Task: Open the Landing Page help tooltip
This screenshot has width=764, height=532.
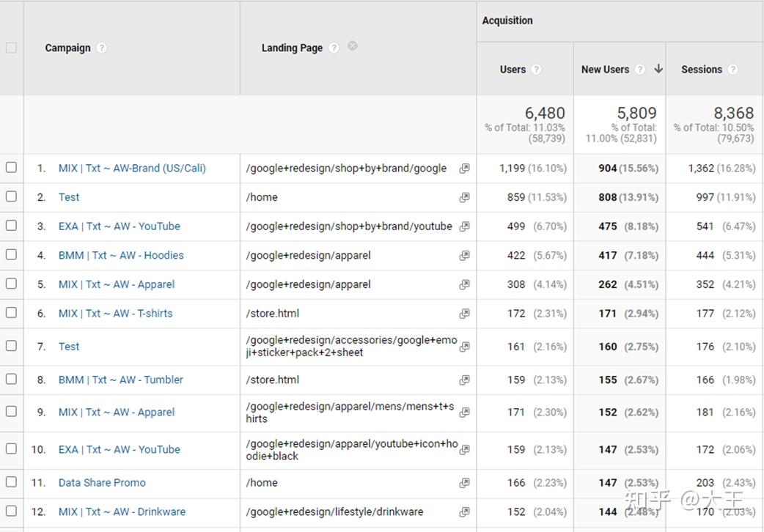Action: [334, 47]
